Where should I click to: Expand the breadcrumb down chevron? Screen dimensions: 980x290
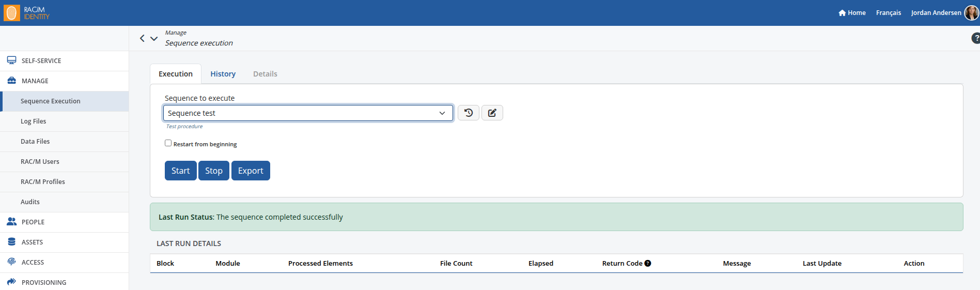tap(154, 38)
